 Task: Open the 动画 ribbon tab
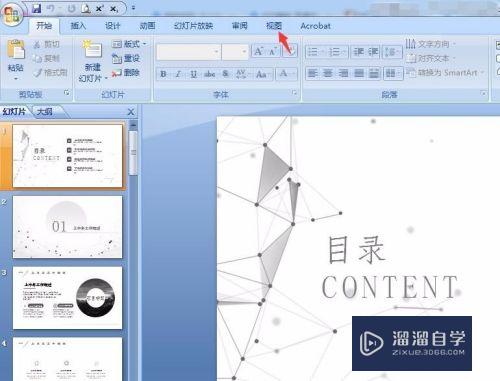click(x=147, y=26)
